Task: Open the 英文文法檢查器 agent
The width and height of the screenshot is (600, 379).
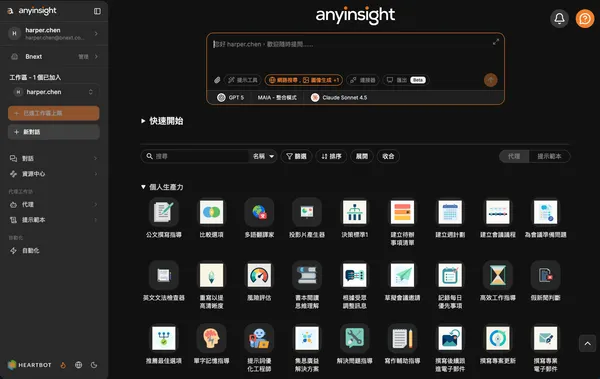Action: coord(164,275)
